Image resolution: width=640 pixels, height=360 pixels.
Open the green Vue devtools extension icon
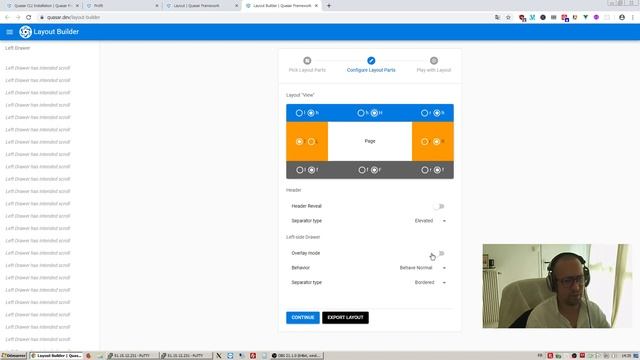click(x=586, y=18)
